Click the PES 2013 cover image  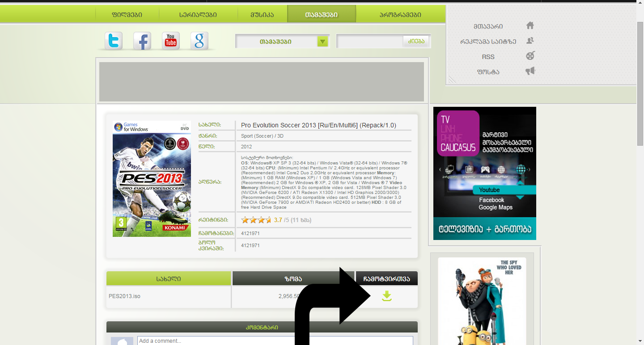click(152, 179)
